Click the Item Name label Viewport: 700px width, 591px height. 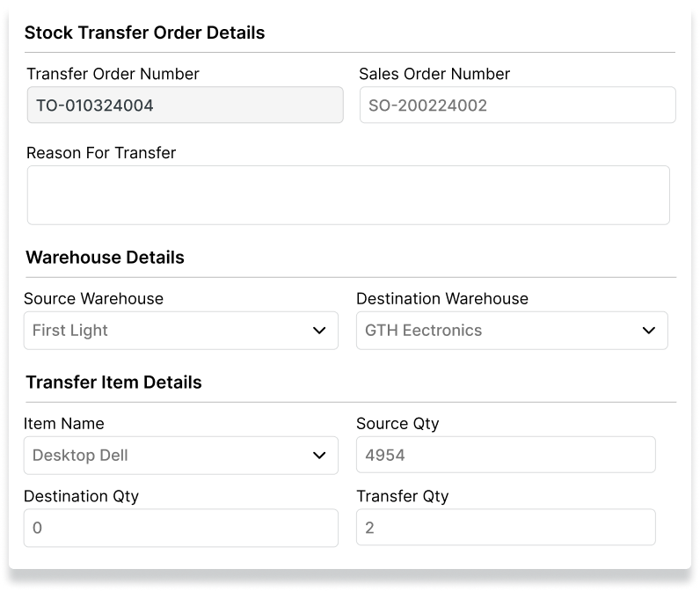click(x=64, y=424)
